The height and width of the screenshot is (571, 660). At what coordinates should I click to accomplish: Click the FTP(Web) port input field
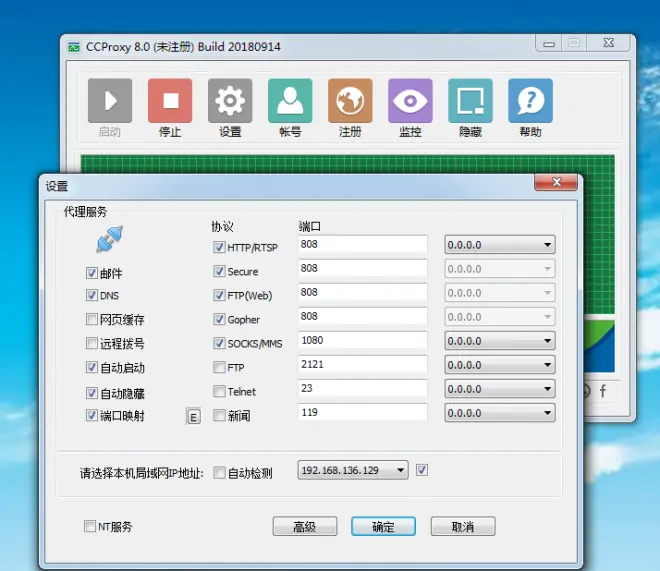coord(362,292)
